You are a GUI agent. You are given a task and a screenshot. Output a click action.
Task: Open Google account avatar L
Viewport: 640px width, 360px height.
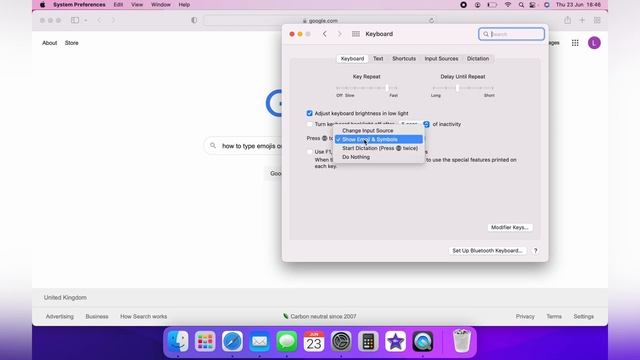tap(594, 43)
